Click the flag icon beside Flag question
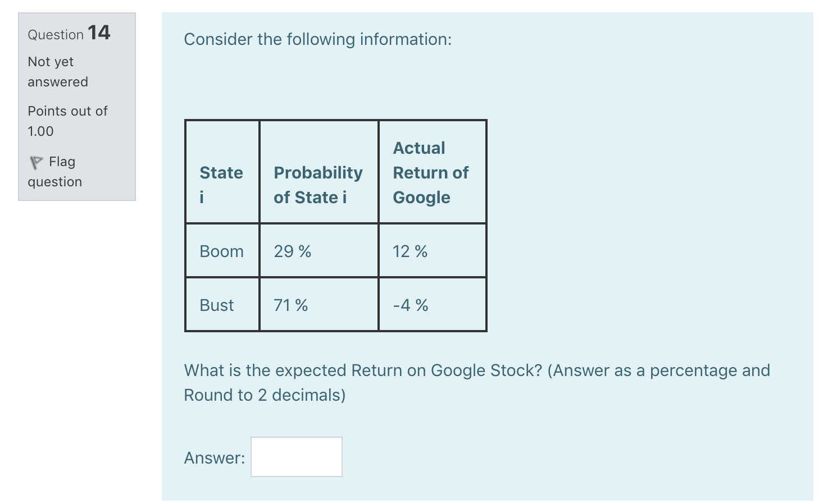 [x=36, y=162]
